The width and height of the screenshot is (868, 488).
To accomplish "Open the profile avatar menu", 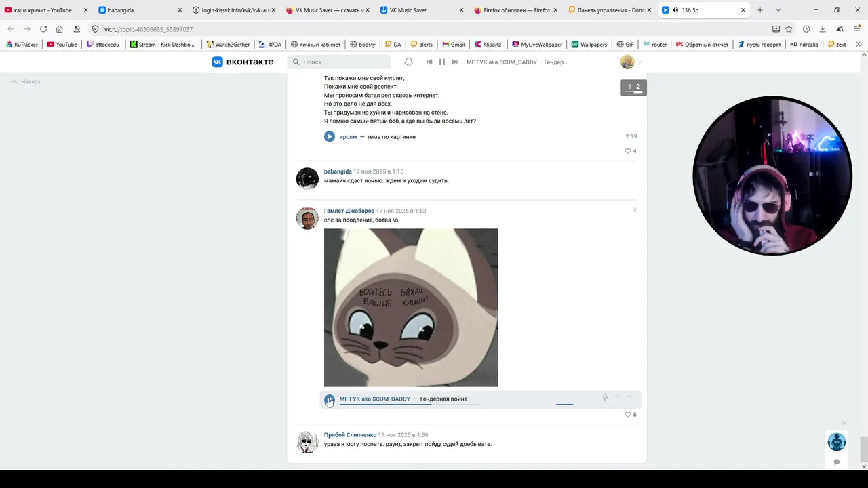I will (x=631, y=62).
